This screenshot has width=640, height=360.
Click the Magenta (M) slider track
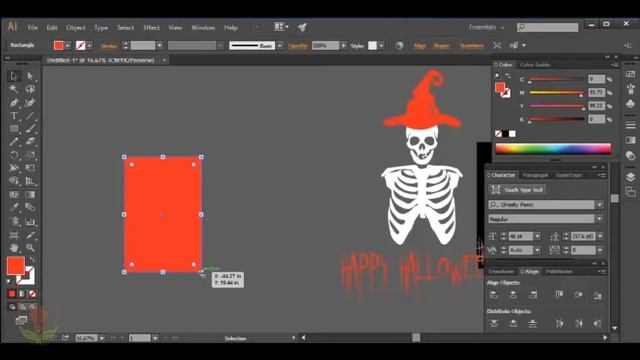click(556, 93)
